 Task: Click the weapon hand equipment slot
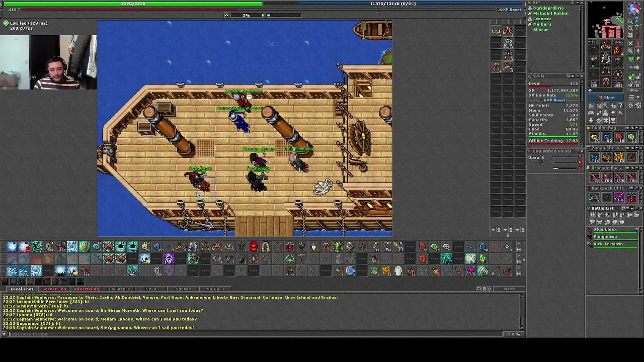click(593, 62)
